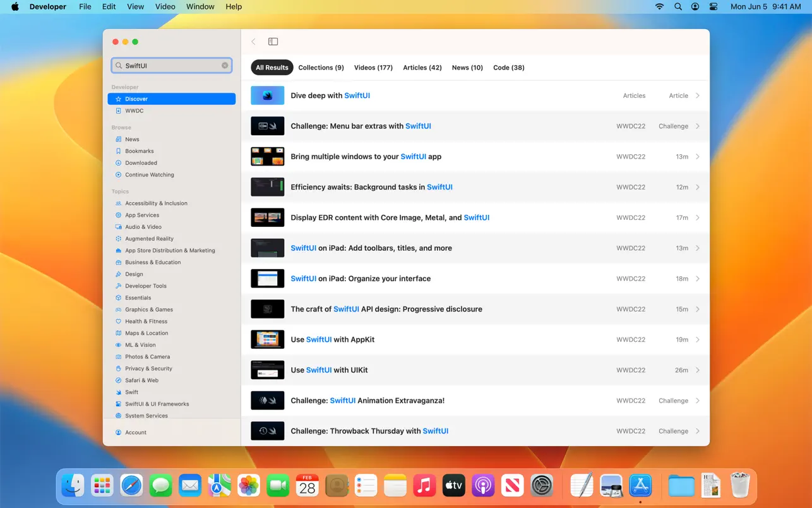The height and width of the screenshot is (508, 812).
Task: Open Control Center in menu bar
Action: click(x=713, y=6)
